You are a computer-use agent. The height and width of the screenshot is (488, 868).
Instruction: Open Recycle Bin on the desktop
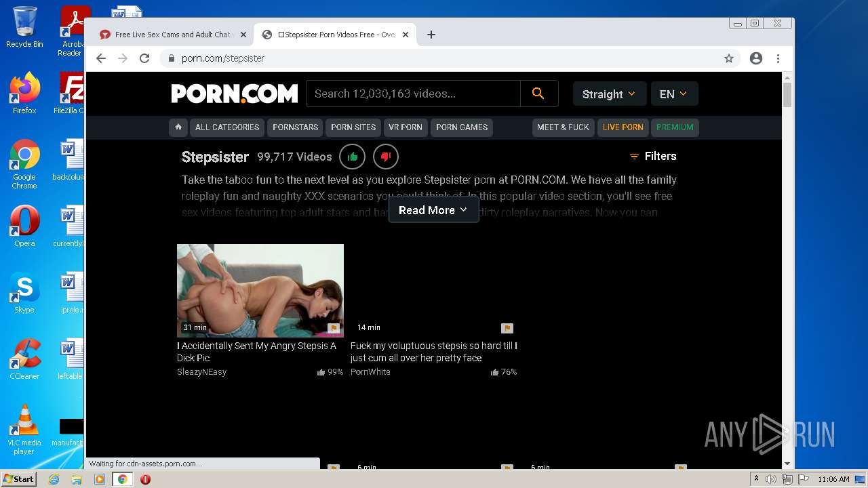24,27
